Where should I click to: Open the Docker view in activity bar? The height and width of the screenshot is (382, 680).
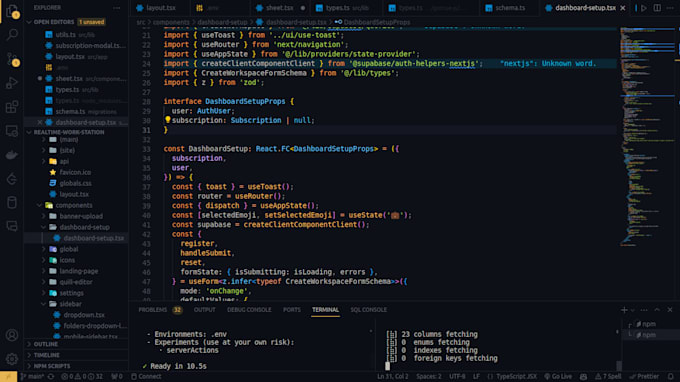pos(12,154)
